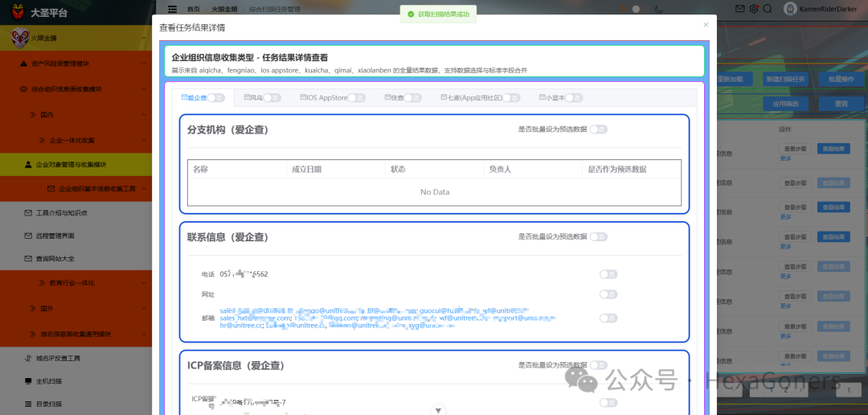Expand the 国外 sidebar menu

tap(76, 308)
